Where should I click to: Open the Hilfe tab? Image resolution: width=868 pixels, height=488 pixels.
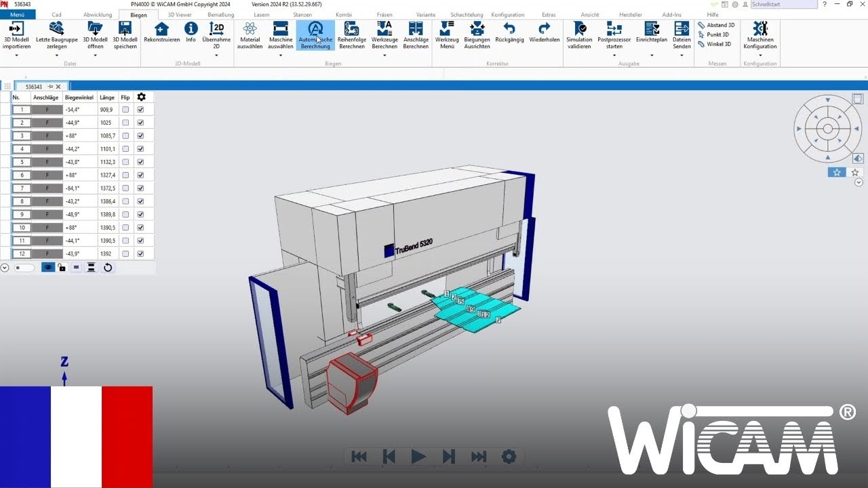(x=713, y=14)
